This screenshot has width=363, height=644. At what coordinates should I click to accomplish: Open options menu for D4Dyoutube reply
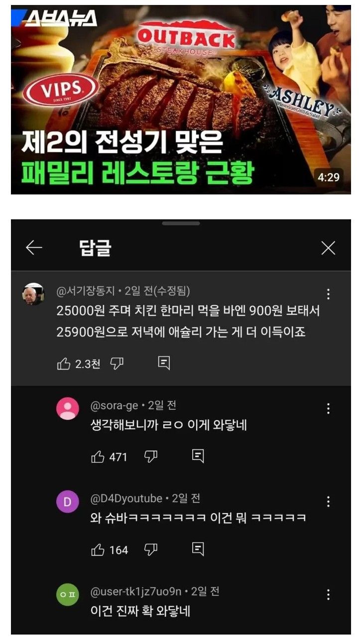click(x=328, y=501)
